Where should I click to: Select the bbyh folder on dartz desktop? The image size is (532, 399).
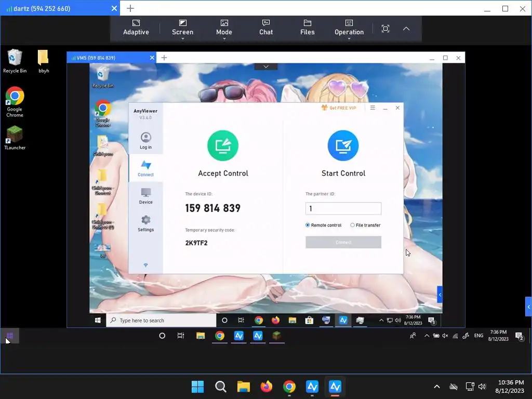[44, 61]
